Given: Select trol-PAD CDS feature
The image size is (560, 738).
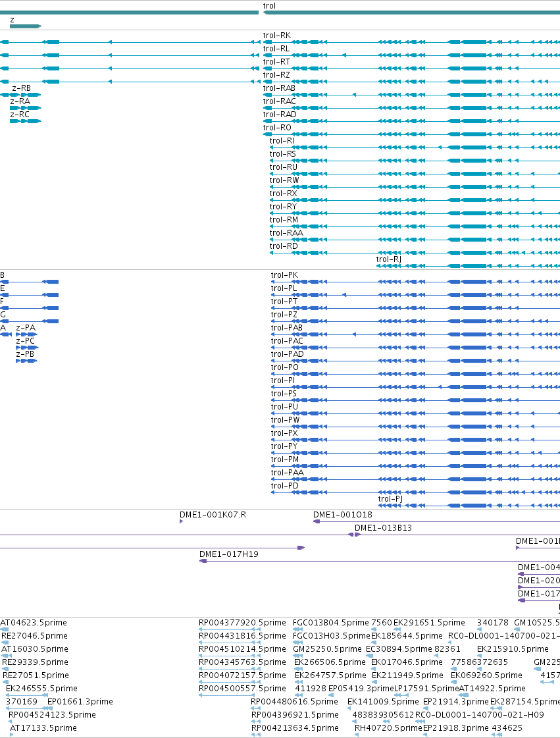Looking at the screenshot, I should pos(287,354).
